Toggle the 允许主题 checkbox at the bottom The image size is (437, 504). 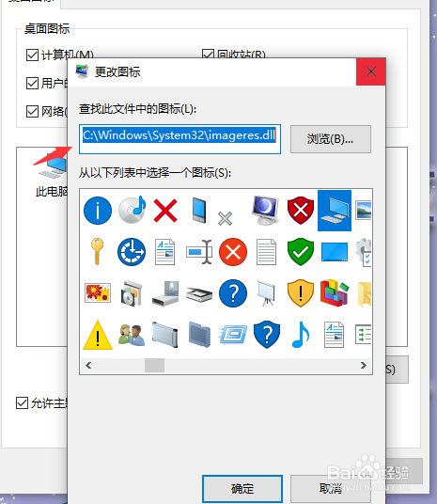click(23, 402)
